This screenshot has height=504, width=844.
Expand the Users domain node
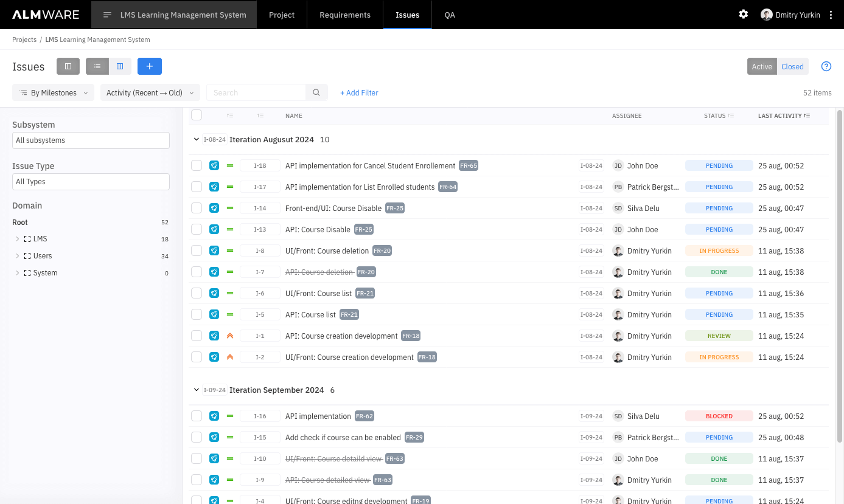17,256
